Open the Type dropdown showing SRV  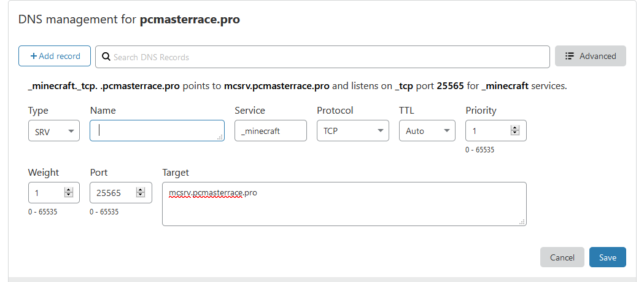click(x=54, y=131)
